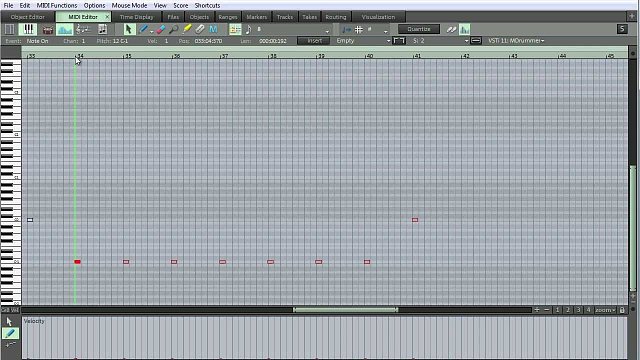Viewport: 640px width, 360px height.
Task: Open the View menu
Action: 160,5
